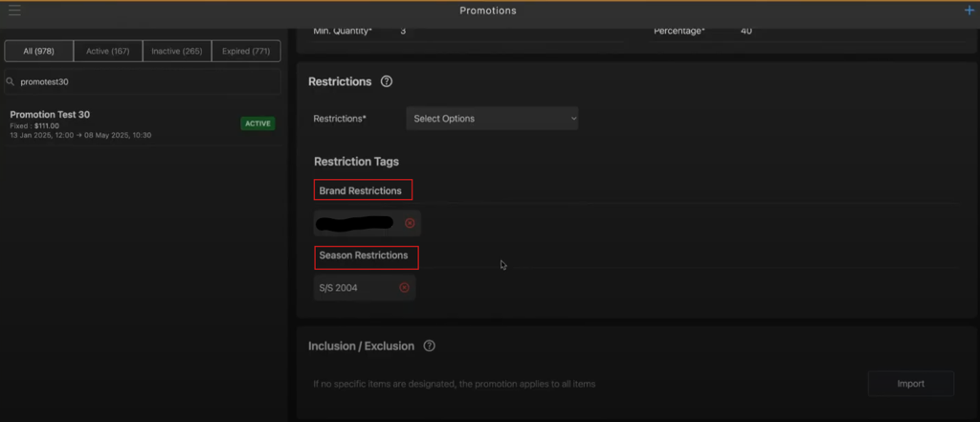Show All (978) promotions tab
The width and height of the screenshot is (980, 422).
point(38,52)
